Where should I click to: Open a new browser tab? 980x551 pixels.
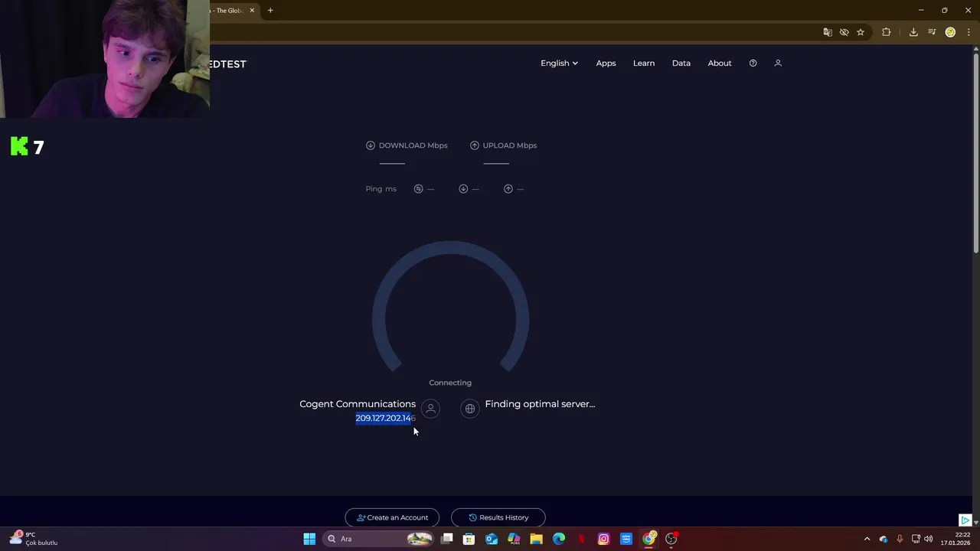pyautogui.click(x=270, y=11)
